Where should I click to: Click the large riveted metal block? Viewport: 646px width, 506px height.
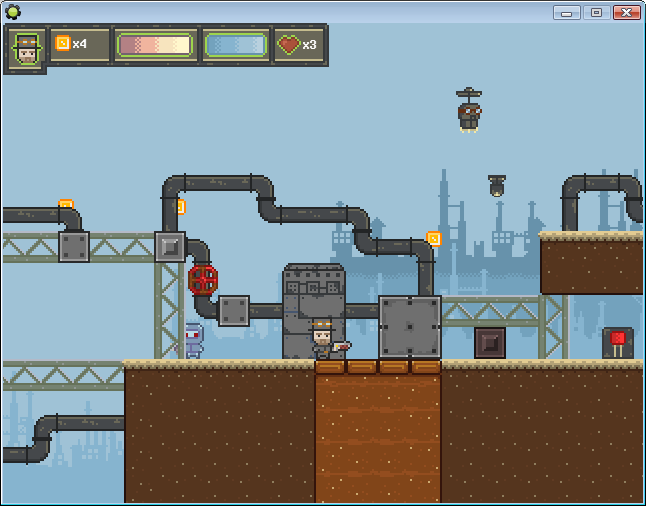click(x=409, y=326)
